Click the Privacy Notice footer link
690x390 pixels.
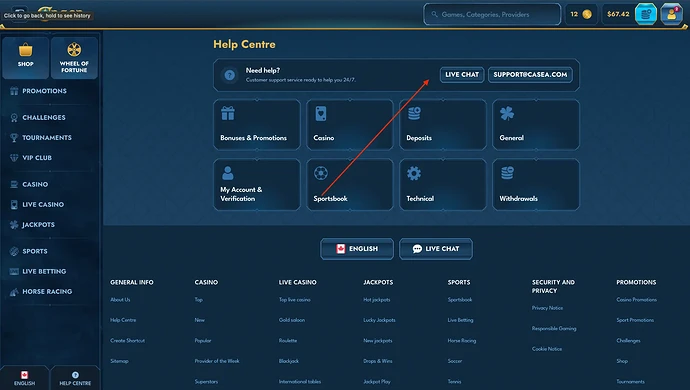coord(547,308)
